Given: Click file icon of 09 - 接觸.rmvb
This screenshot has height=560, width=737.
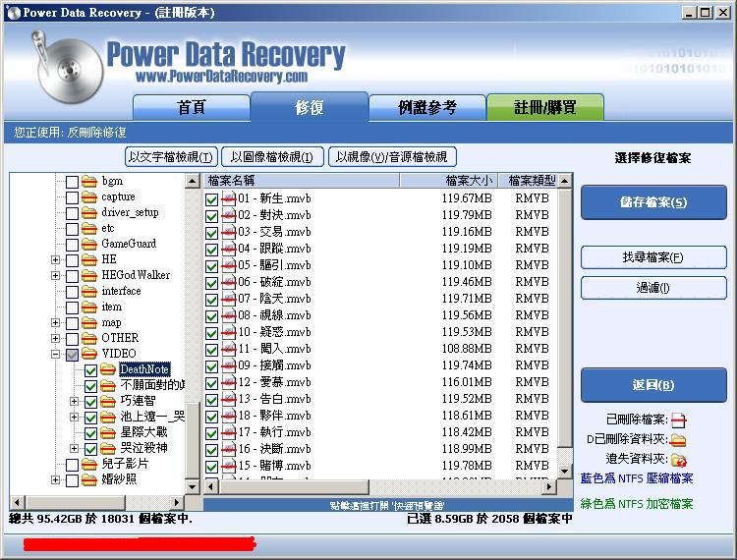Looking at the screenshot, I should pos(228,366).
